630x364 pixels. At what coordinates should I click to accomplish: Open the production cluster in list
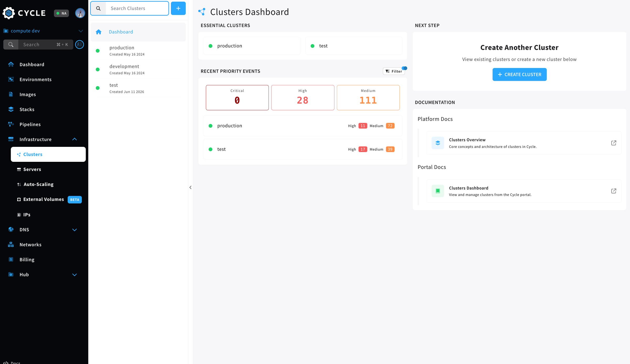coord(138,51)
